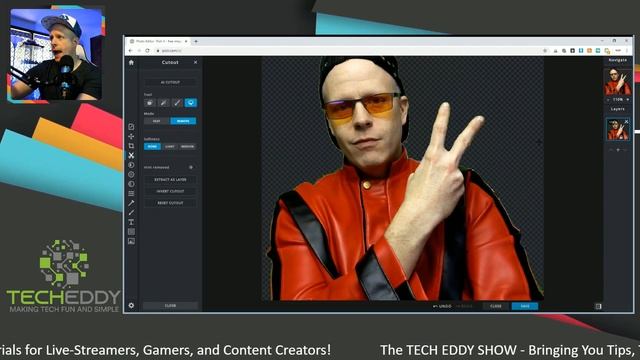Viewport: 640px width, 360px height.
Task: Open the Adjust tool in toolbar
Action: 131,165
